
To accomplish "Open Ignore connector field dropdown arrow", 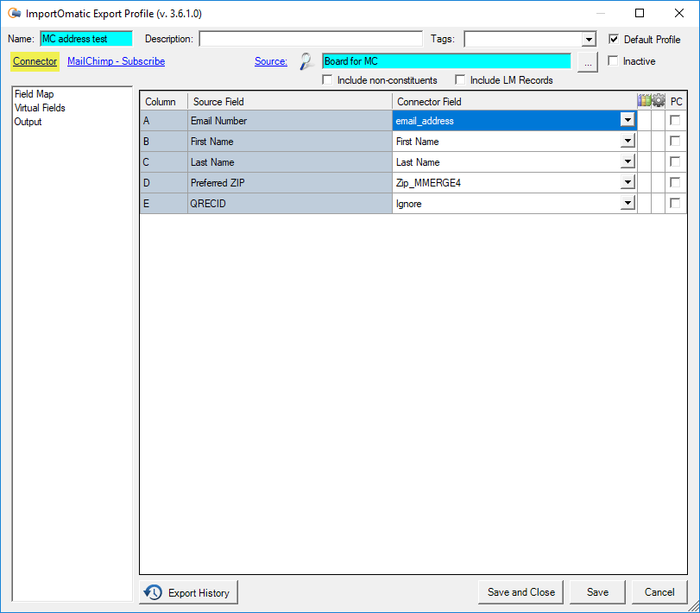I will point(627,203).
